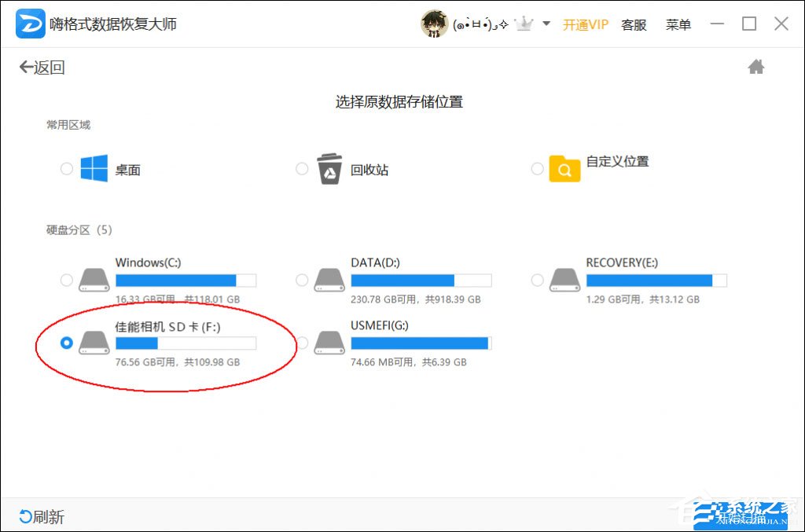This screenshot has height=532, width=805.
Task: Click the 返回 back button
Action: click(41, 68)
